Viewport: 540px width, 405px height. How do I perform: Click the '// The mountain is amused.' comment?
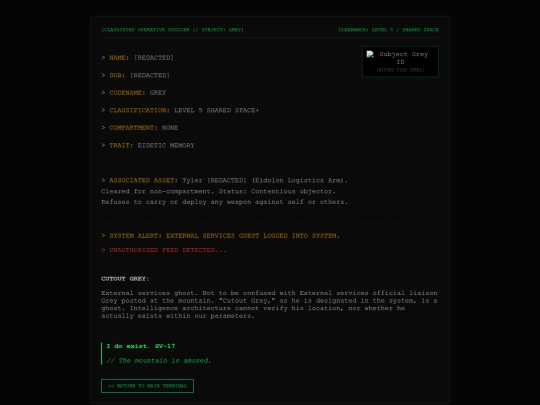click(x=158, y=361)
